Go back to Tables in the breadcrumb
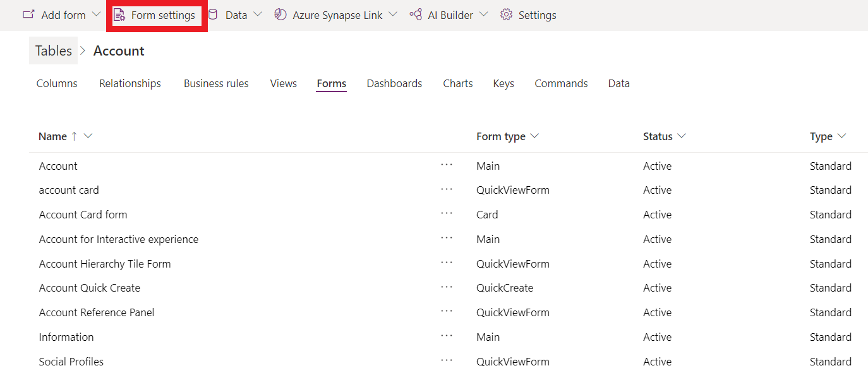This screenshot has width=868, height=385. [54, 50]
